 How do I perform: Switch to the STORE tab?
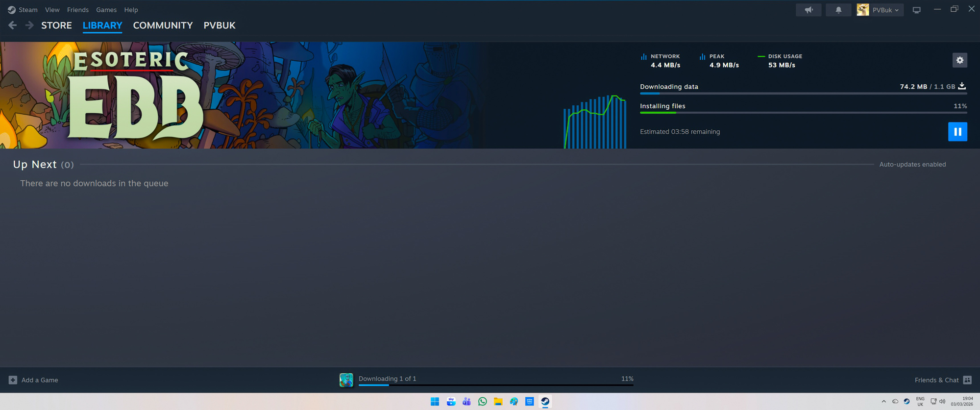click(x=56, y=25)
